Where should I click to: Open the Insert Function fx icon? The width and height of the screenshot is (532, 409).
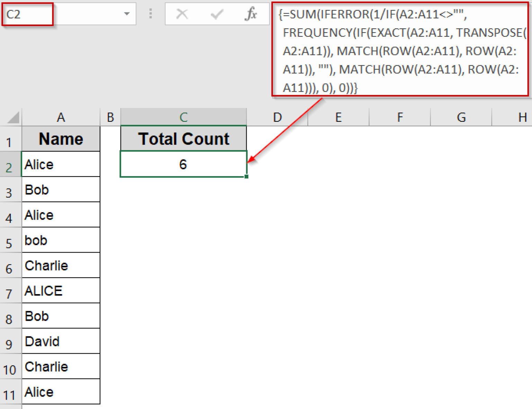click(x=251, y=14)
